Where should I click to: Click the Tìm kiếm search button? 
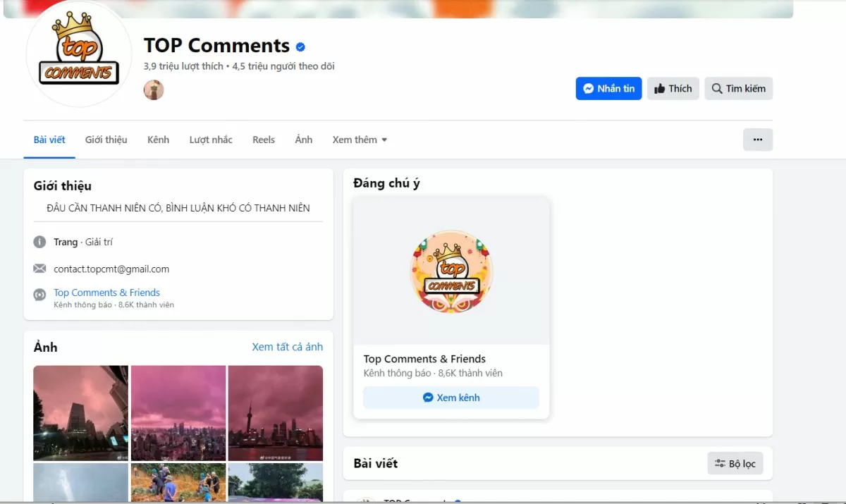pos(738,89)
